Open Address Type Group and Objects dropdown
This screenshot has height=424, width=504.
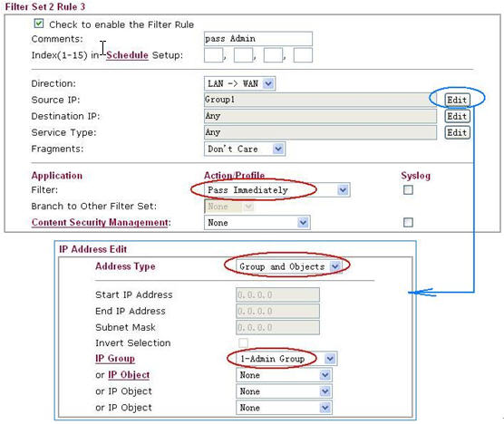(288, 266)
